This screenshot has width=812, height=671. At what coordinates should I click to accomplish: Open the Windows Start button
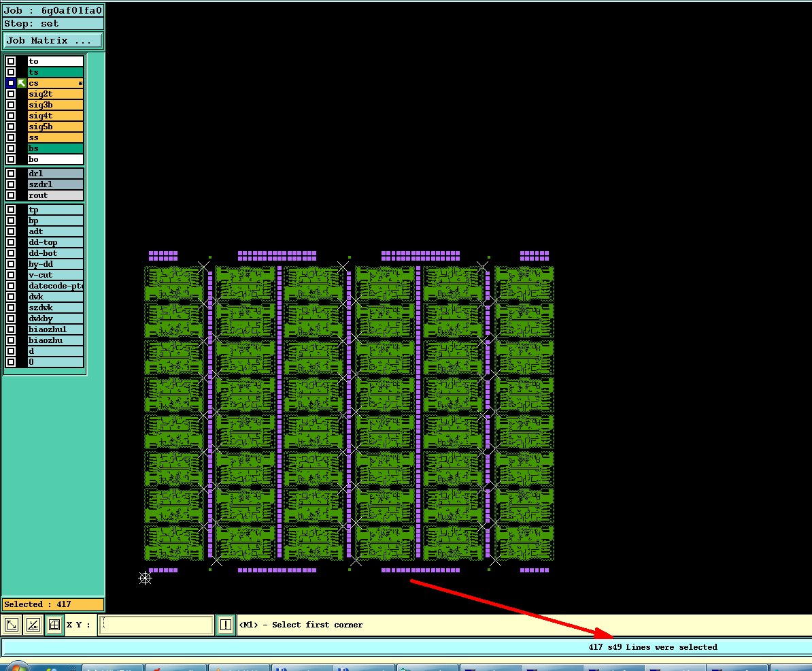(x=18, y=667)
